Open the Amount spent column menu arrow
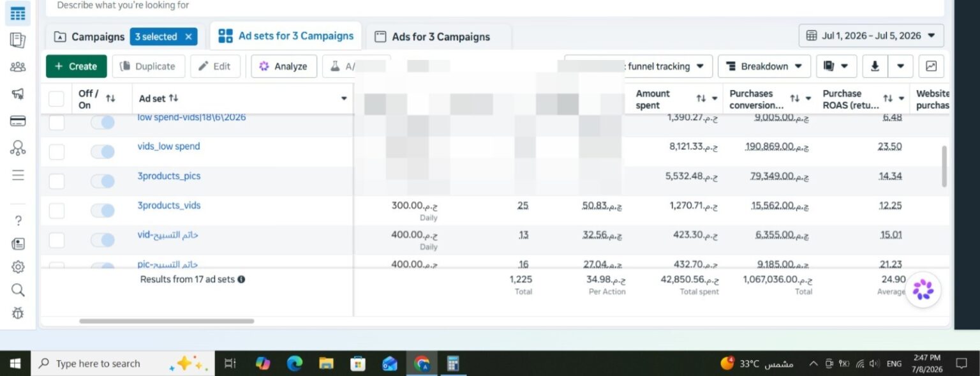 click(x=715, y=99)
